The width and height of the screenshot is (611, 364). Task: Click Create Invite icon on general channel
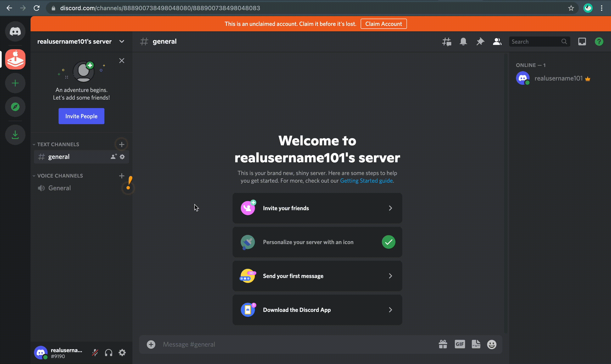click(x=114, y=157)
